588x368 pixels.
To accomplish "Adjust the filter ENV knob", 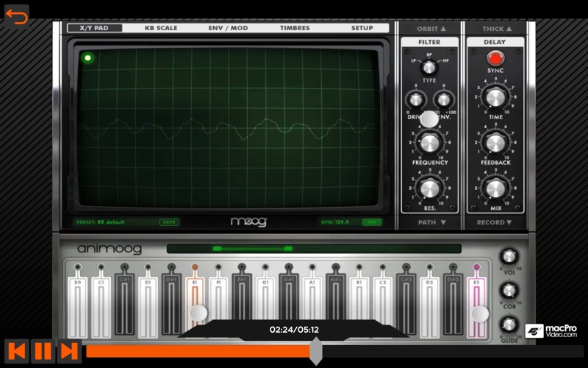I will 444,100.
